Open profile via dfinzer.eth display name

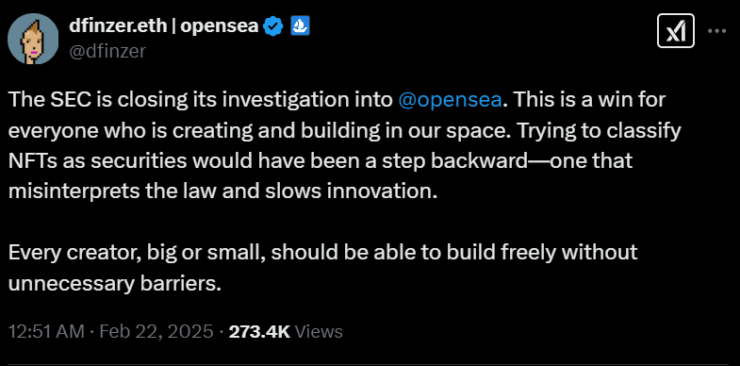pos(118,26)
